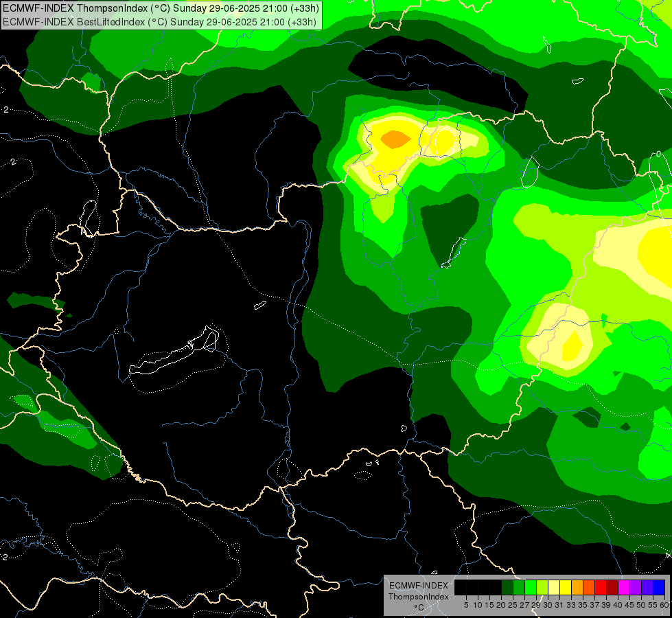Click the dark green 20-25 legend swatch
The image size is (672, 618).
[x=507, y=587]
